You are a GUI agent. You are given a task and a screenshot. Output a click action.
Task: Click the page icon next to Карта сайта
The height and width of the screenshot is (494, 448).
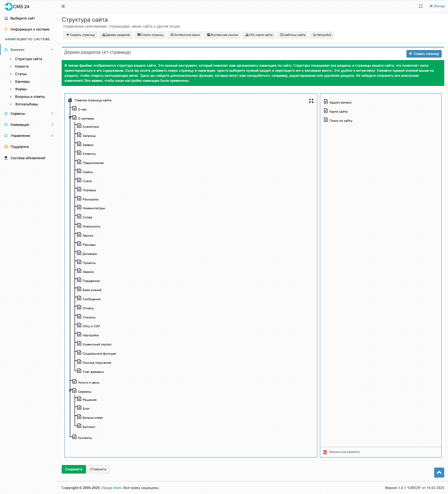point(326,111)
